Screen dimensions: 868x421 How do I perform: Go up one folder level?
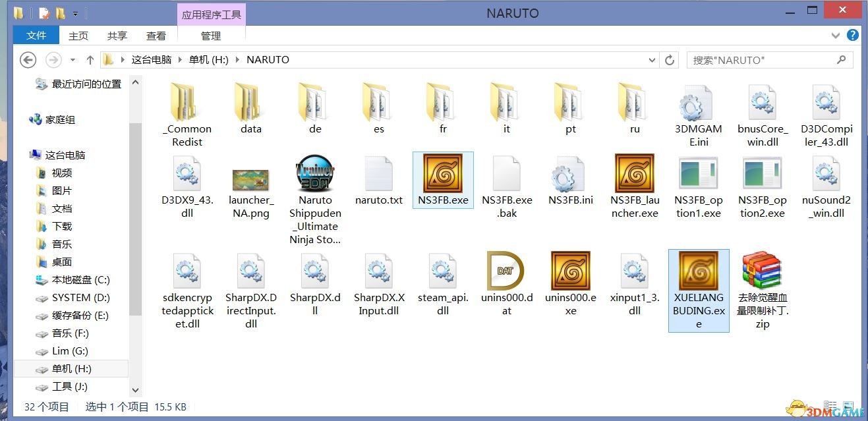90,60
